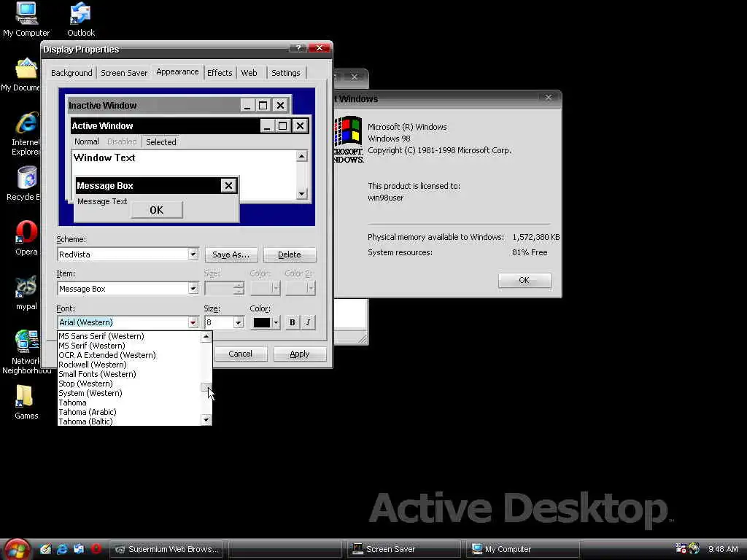Click the Opera quick launch icon
The image size is (747, 560).
point(96,549)
